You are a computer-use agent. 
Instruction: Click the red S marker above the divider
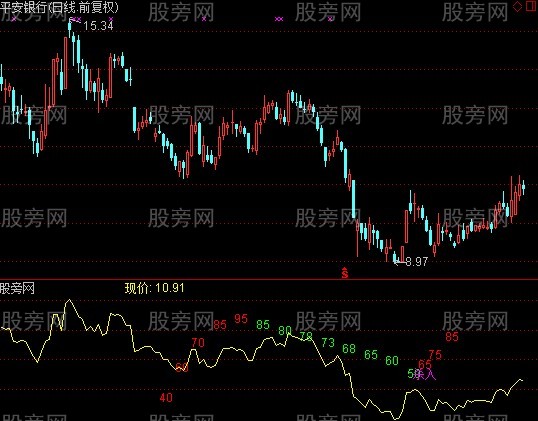[x=345, y=272]
